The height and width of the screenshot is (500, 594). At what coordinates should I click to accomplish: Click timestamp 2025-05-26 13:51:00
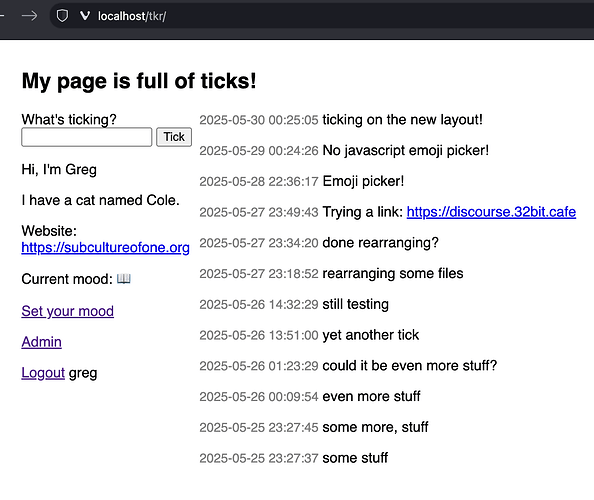259,335
